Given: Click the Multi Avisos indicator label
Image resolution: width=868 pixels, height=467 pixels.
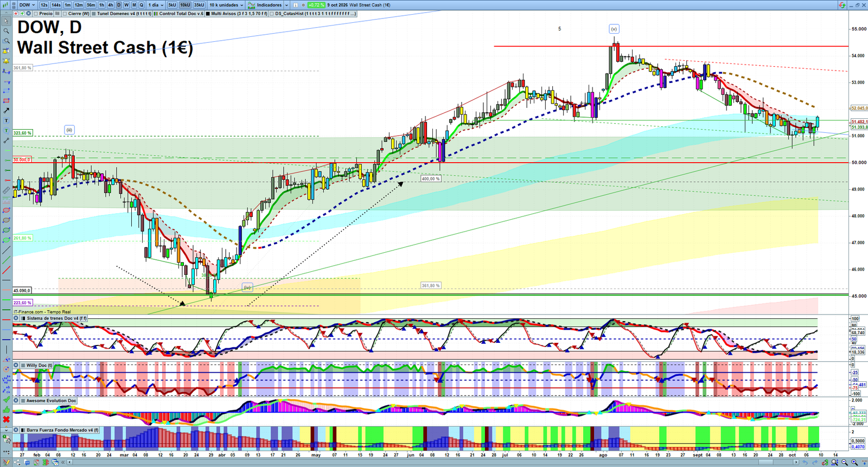Looking at the screenshot, I should click(x=239, y=14).
